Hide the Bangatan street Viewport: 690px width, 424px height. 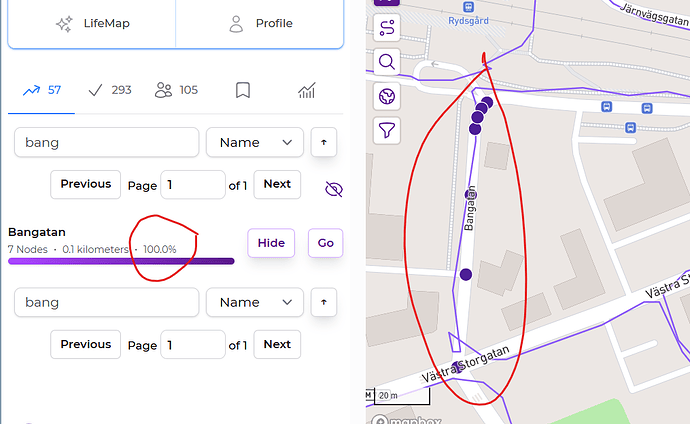point(271,243)
